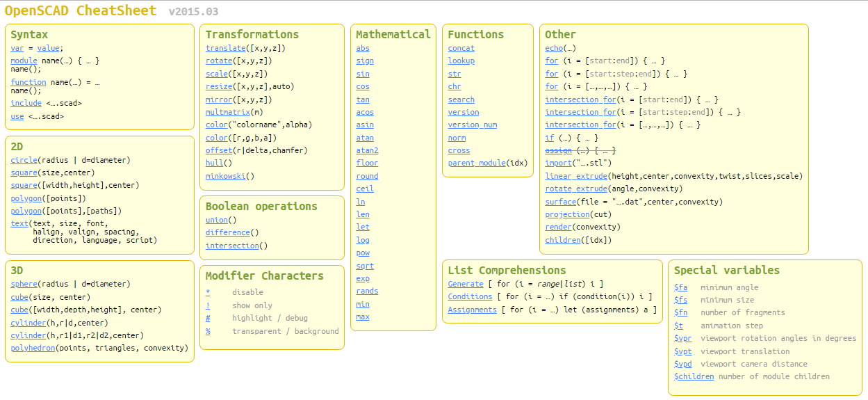The width and height of the screenshot is (868, 400).
Task: Click the translate link in Transformations
Action: 226,48
